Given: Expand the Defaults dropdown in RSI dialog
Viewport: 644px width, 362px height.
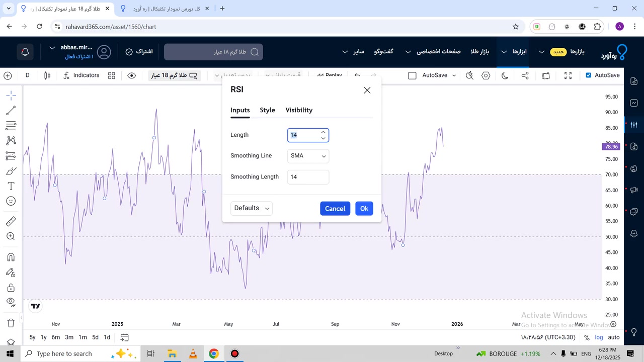Looking at the screenshot, I should [251, 208].
